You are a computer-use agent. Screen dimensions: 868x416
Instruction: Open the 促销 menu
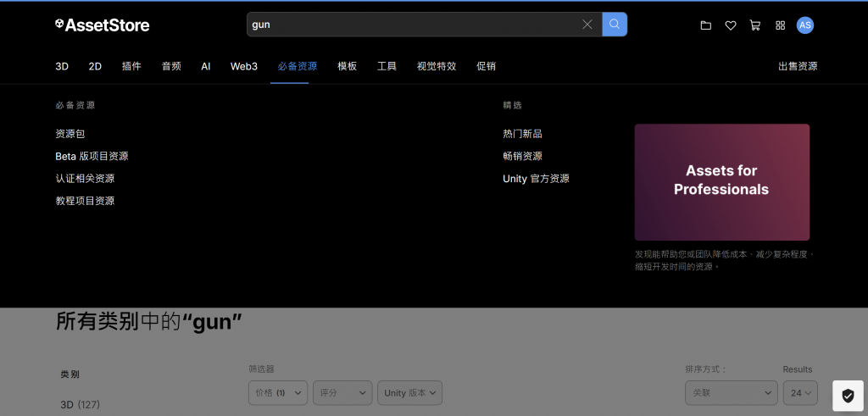point(486,66)
